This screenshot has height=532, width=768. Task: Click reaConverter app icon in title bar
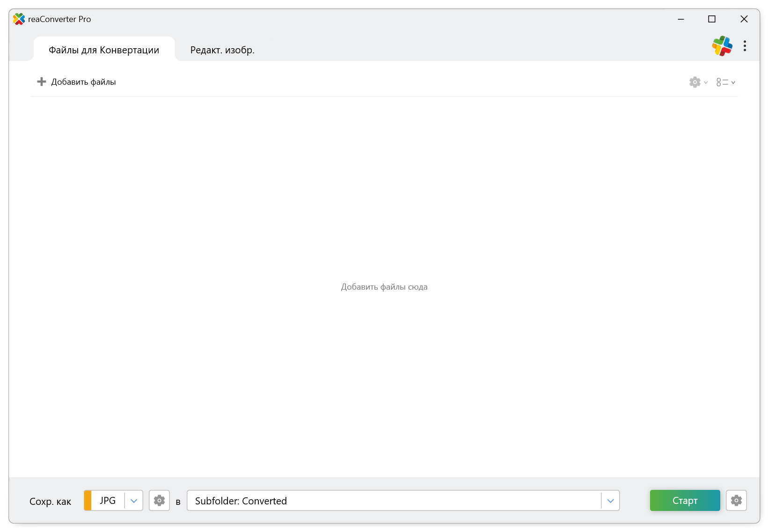pyautogui.click(x=19, y=19)
